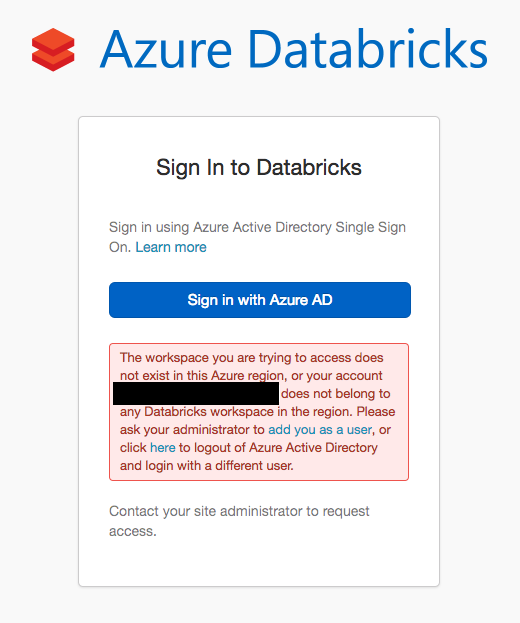Click the 'Sign in using Azure Active Directory' description

220,227
